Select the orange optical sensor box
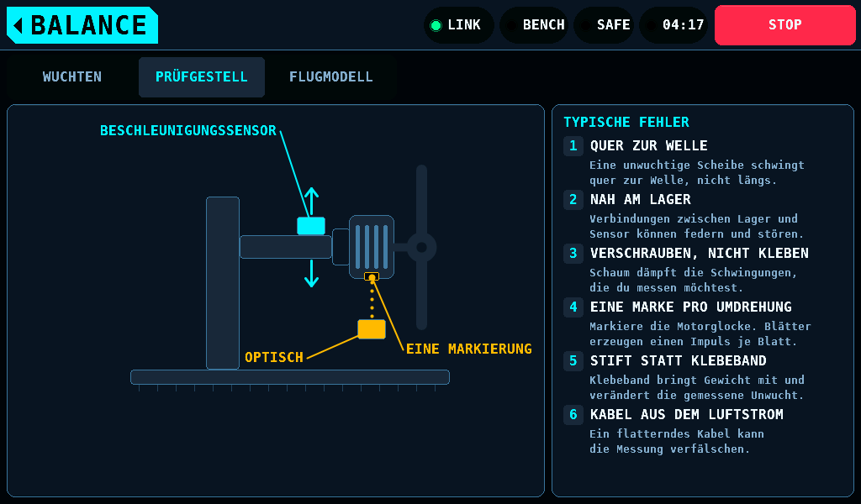The width and height of the screenshot is (861, 504). (372, 329)
